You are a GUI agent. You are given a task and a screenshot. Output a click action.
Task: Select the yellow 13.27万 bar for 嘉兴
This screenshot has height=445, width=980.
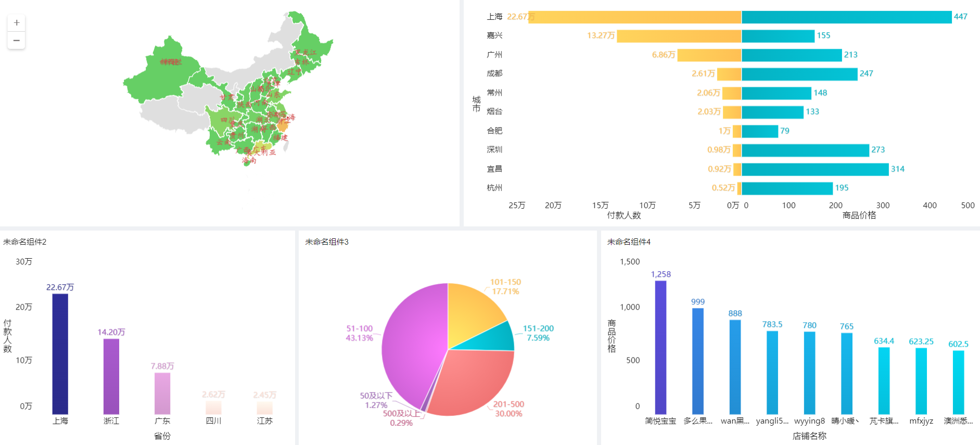[679, 36]
